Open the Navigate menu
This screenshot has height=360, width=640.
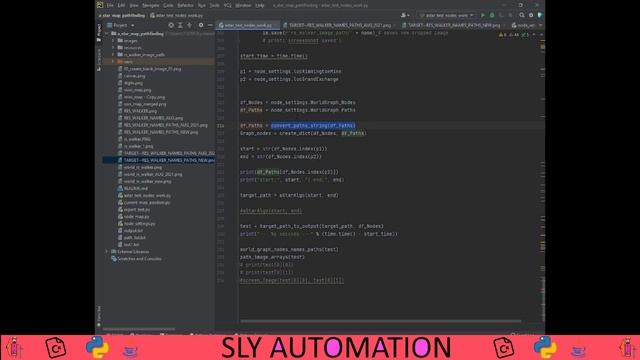pyautogui.click(x=151, y=5)
